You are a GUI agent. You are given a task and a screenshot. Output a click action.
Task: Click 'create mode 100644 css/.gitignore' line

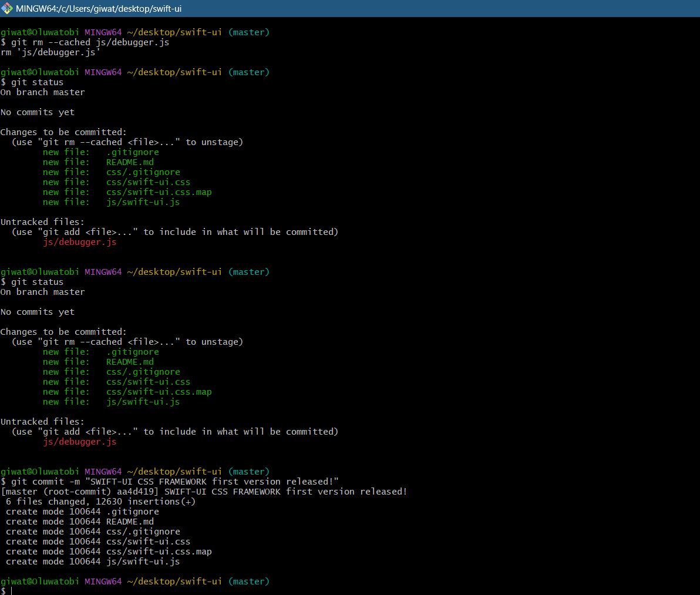click(x=93, y=532)
